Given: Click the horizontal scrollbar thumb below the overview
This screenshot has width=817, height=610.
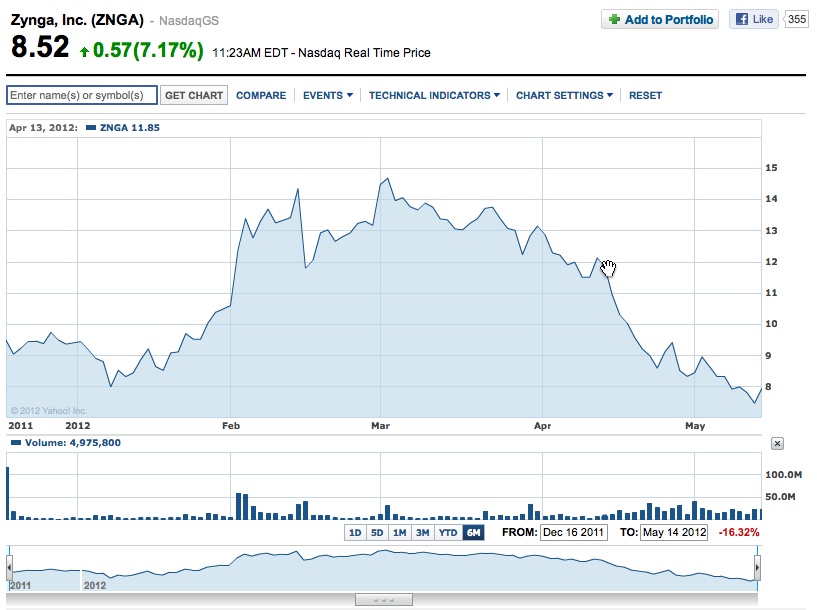Looking at the screenshot, I should 383,600.
